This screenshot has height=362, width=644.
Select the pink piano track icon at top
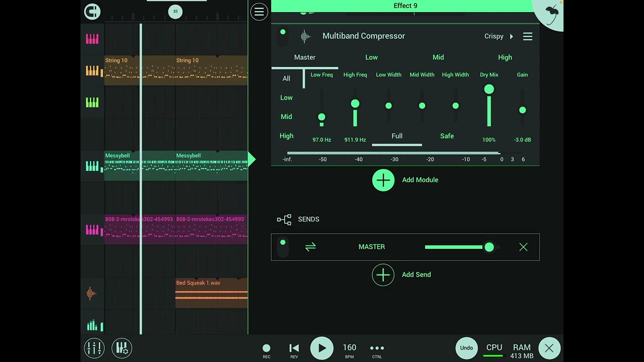coord(92,39)
